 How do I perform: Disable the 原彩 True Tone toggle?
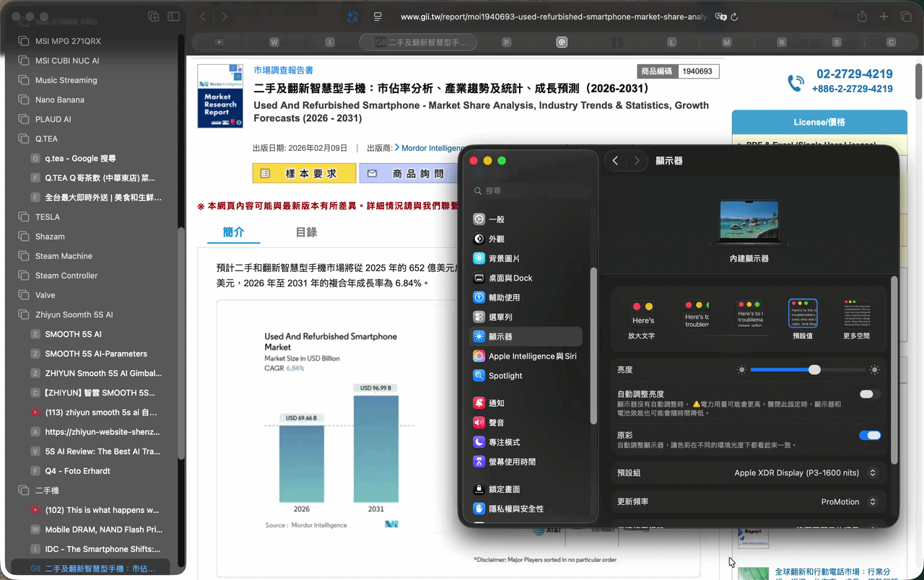(x=870, y=435)
